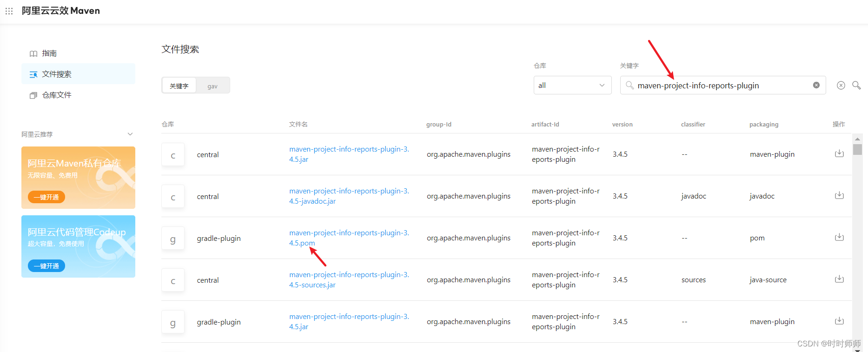The image size is (868, 352).
Task: Open the 阿里云代码管理Codeup promo card
Action: coord(78,246)
